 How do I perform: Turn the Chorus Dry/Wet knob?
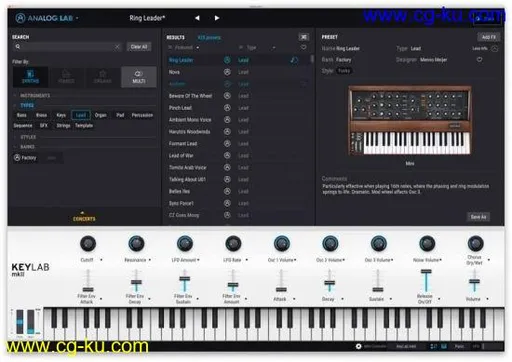click(475, 244)
